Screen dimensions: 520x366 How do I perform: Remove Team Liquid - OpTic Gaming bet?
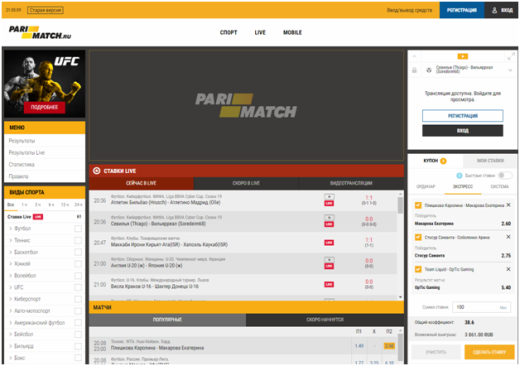click(x=508, y=269)
